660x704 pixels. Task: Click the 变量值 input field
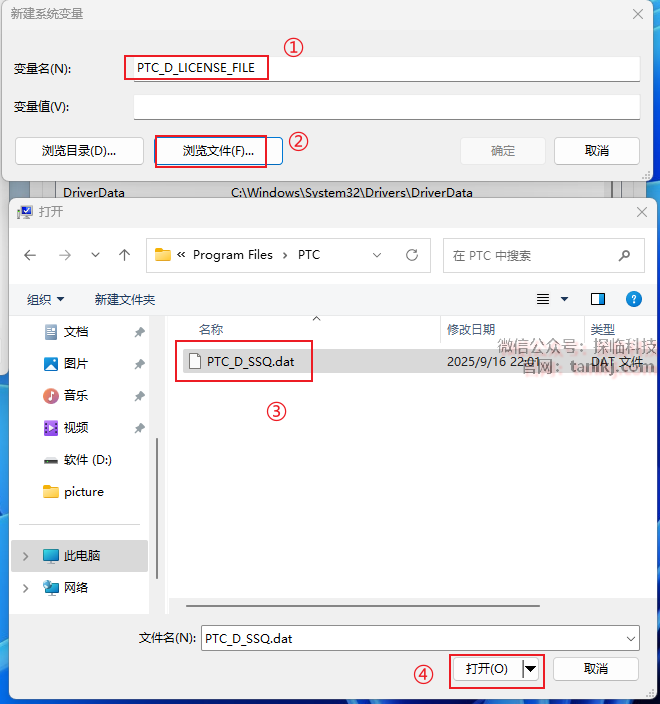(x=387, y=107)
